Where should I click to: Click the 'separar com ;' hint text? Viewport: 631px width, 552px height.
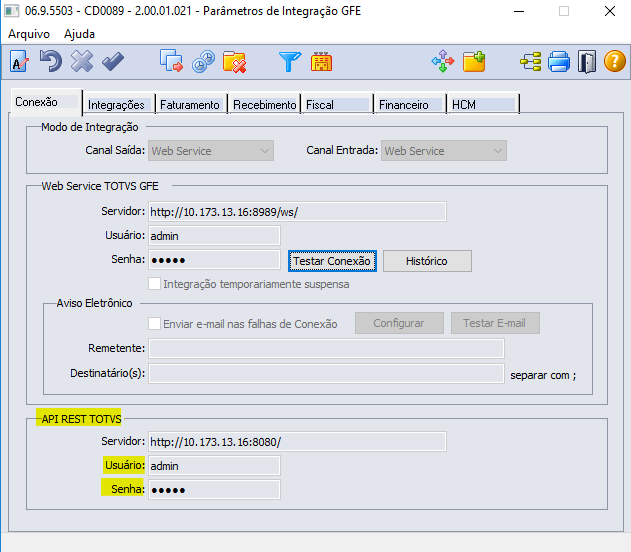click(x=543, y=375)
